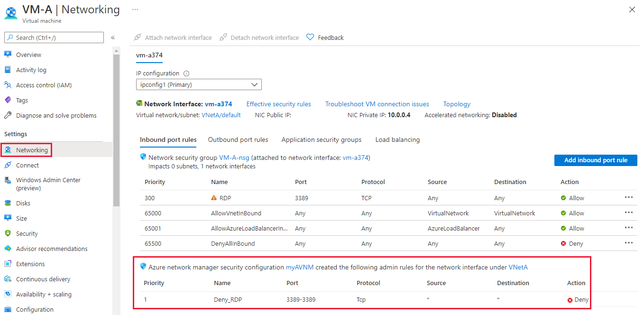Click the Activity log icon
Viewport: 644px width, 315px height.
click(x=8, y=70)
